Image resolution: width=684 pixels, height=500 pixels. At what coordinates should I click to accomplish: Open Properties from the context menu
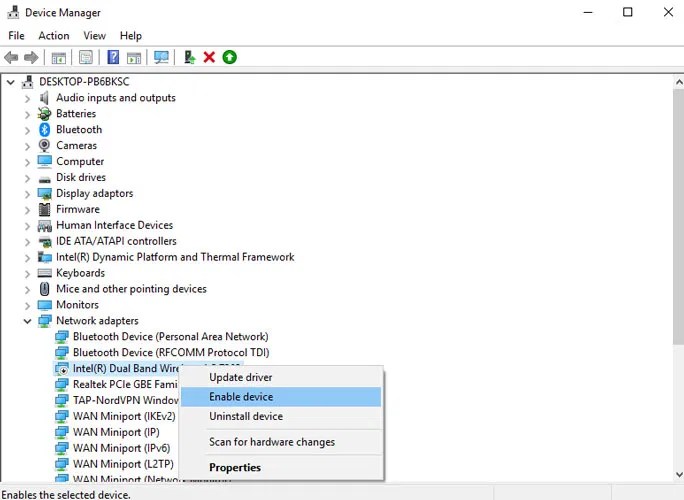tap(281, 467)
